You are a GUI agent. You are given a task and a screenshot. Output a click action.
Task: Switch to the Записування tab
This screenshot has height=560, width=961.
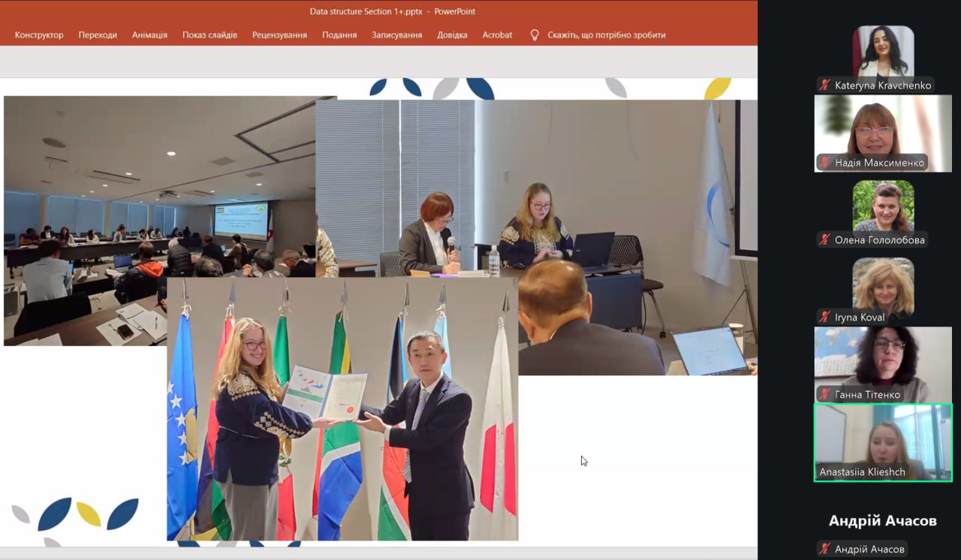[x=396, y=35]
